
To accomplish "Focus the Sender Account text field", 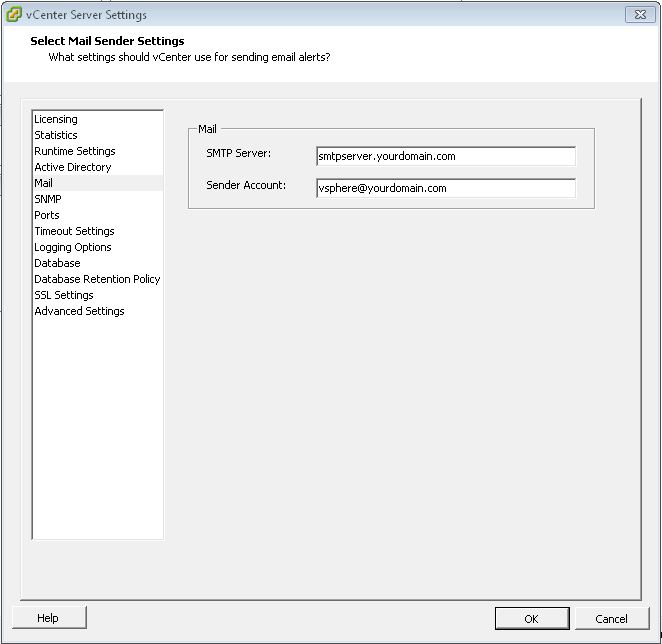I will pos(445,188).
